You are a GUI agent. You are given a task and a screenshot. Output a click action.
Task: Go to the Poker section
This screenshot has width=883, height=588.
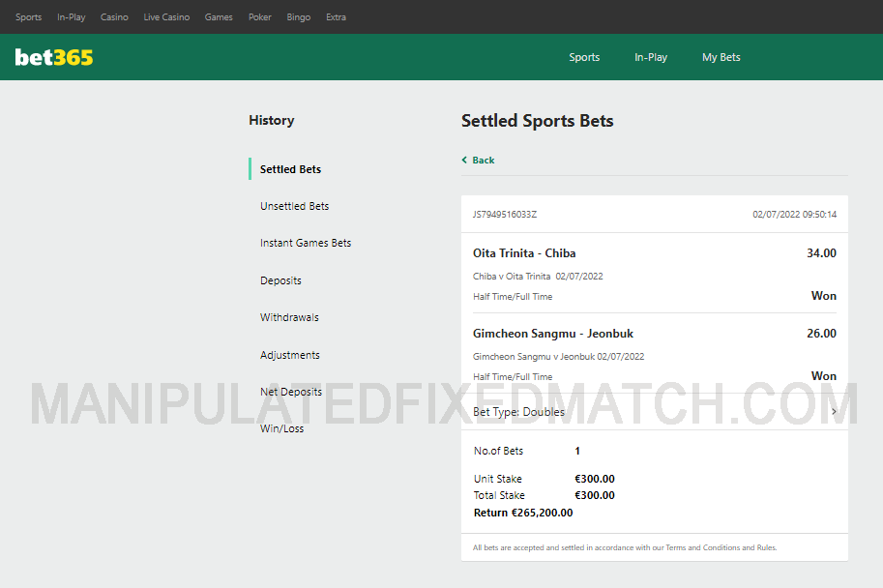259,17
